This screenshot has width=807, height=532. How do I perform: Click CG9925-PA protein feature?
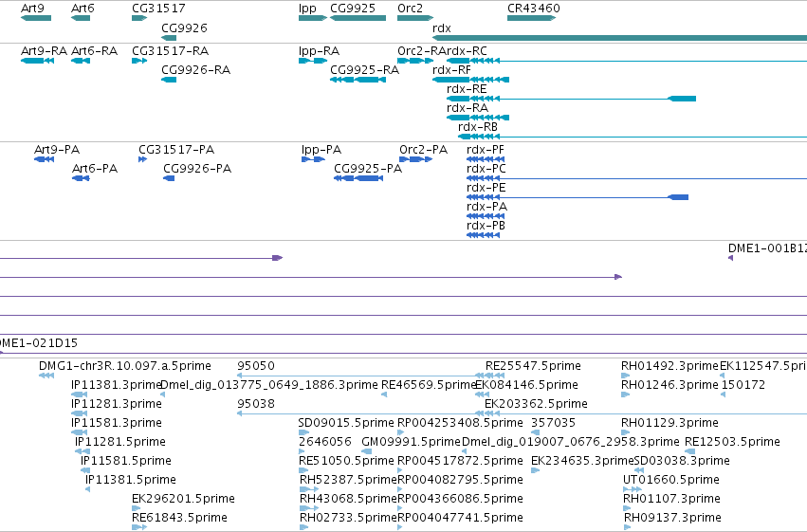coord(358,178)
